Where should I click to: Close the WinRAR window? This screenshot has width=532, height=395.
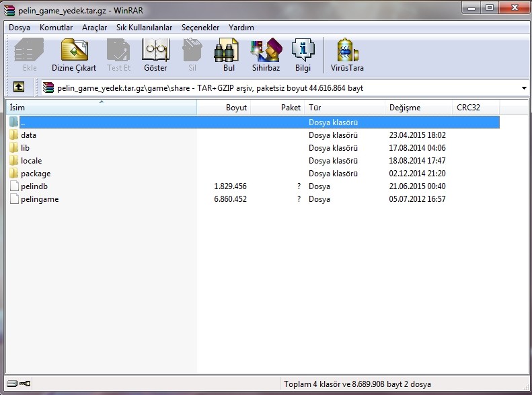point(515,8)
